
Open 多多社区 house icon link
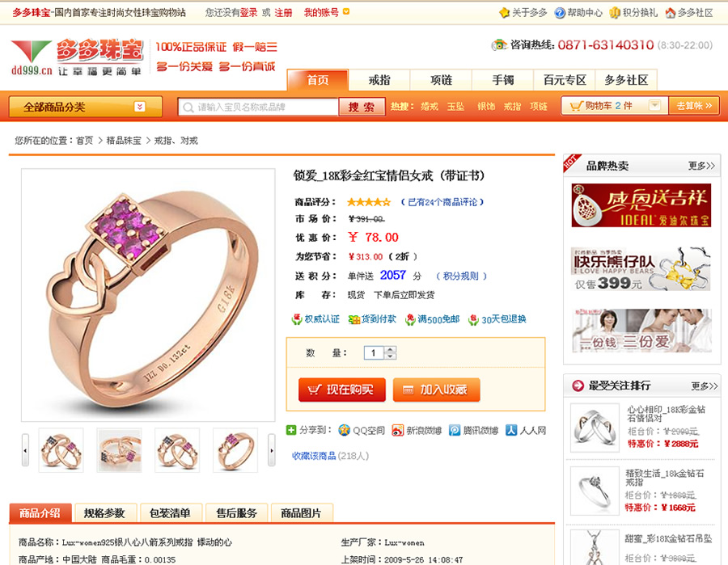[x=670, y=13]
